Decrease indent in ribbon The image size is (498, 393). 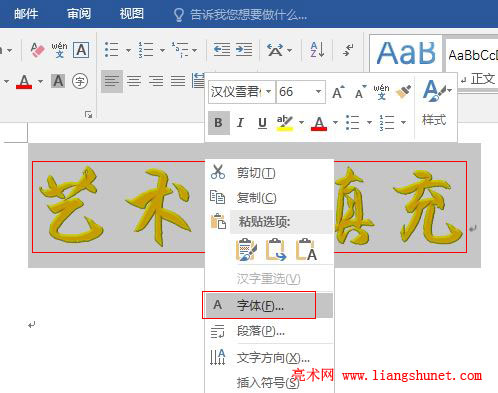point(222,50)
